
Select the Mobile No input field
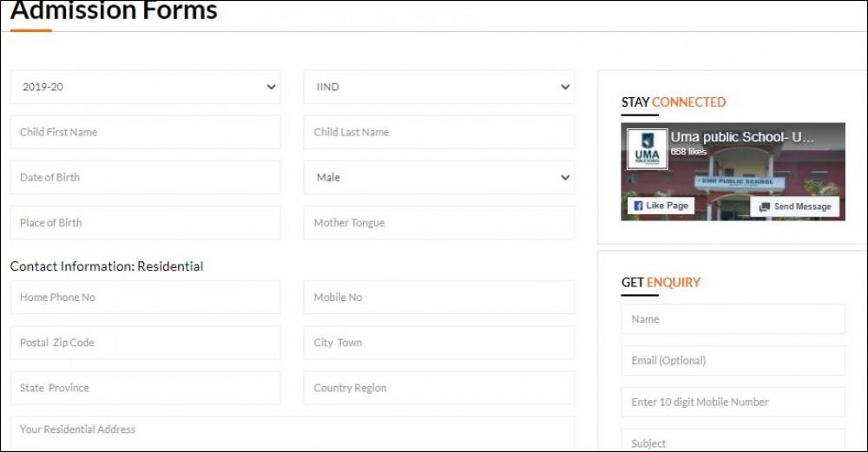tap(438, 297)
